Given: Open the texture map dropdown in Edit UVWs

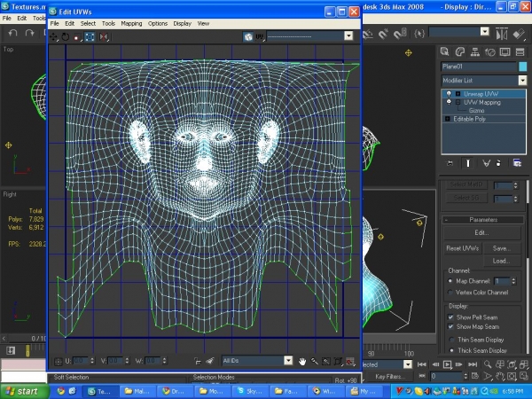Looking at the screenshot, I should click(348, 36).
